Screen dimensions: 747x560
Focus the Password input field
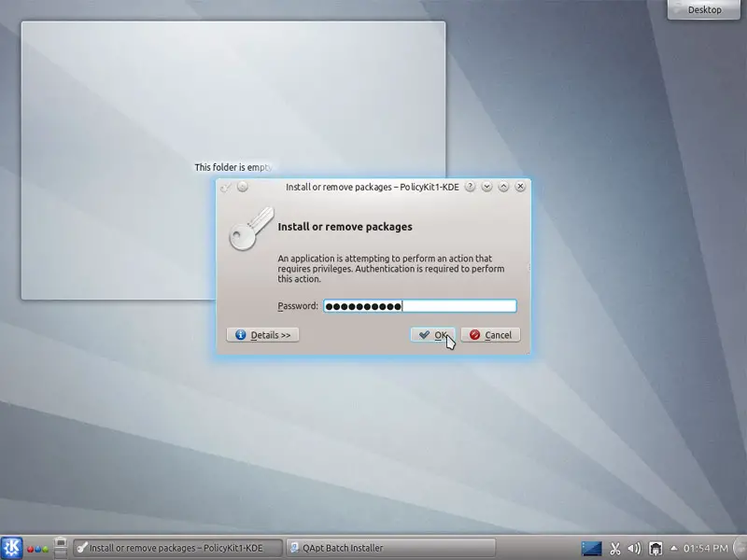click(419, 306)
